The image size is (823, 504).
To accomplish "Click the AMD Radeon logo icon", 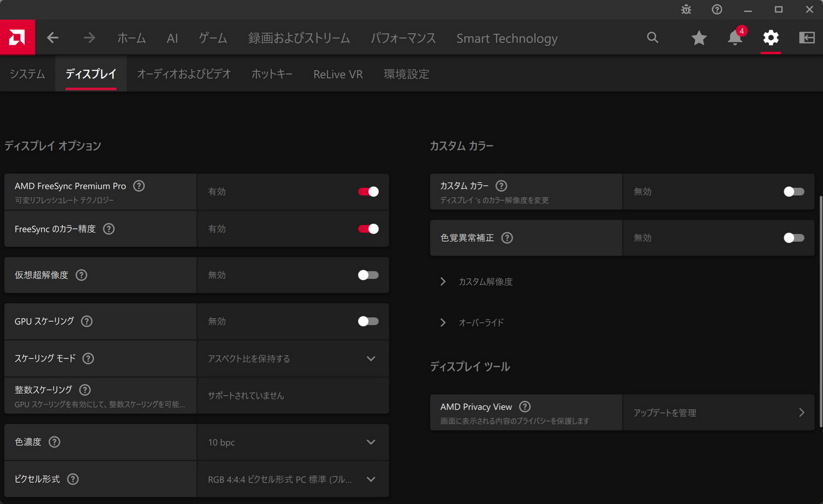I will click(x=16, y=37).
